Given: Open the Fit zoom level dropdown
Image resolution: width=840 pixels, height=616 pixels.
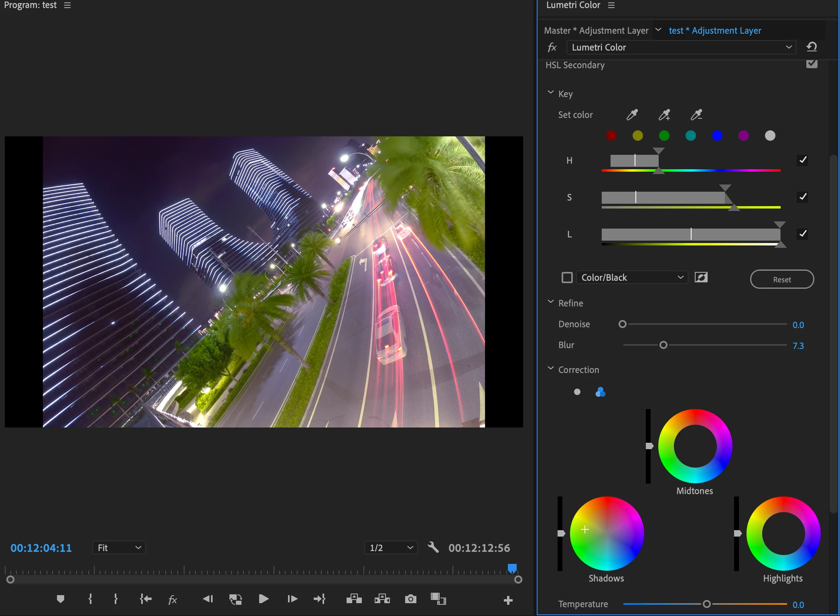Looking at the screenshot, I should click(x=119, y=547).
